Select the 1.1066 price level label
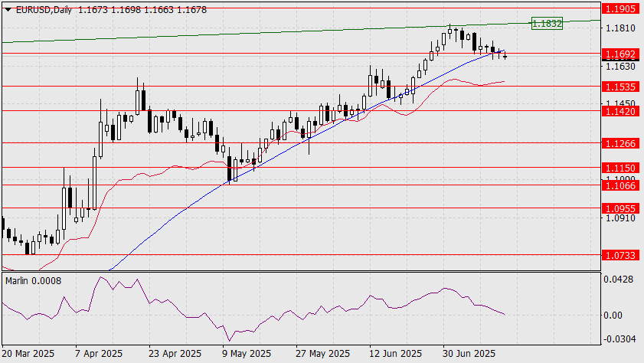Image resolution: width=644 pixels, height=363 pixels. pos(621,186)
